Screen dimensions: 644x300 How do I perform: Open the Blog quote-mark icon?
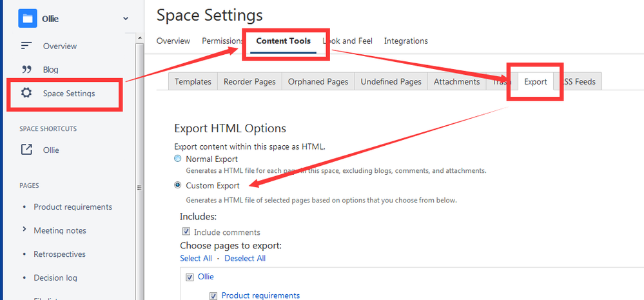[26, 69]
